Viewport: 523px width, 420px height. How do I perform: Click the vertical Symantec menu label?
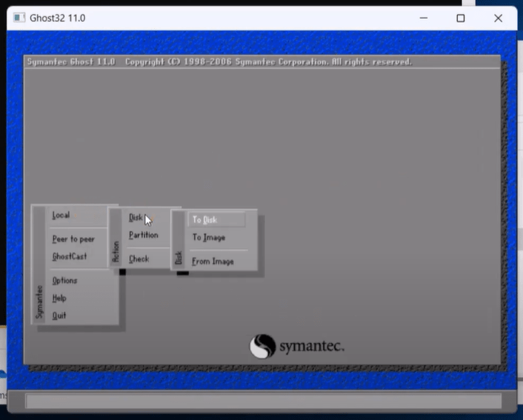[39, 302]
